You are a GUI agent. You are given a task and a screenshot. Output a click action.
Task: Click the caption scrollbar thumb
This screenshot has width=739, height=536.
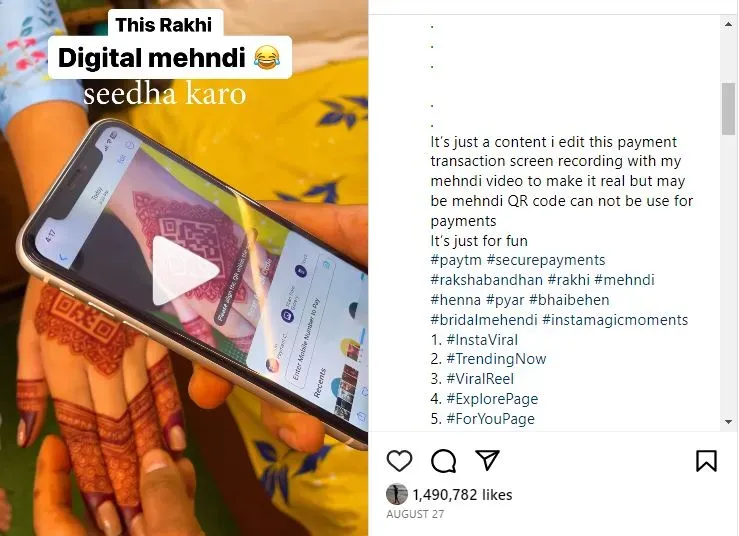[x=729, y=109]
